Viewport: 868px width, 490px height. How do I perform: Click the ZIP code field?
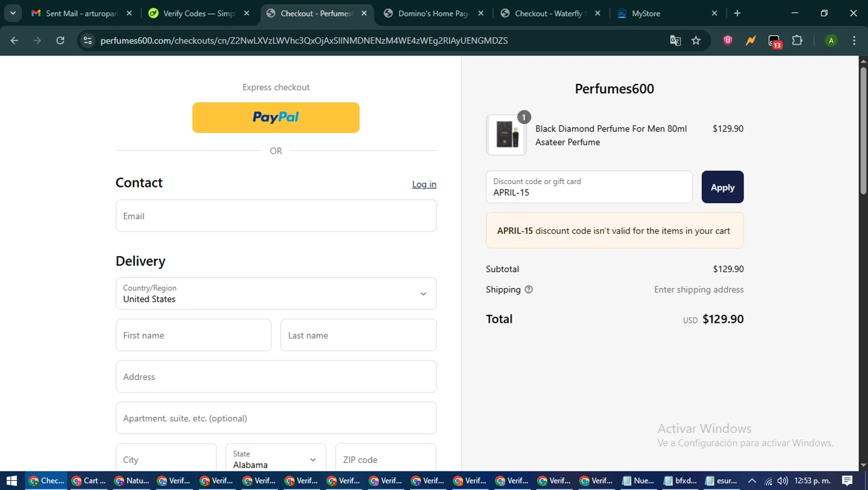coord(386,458)
